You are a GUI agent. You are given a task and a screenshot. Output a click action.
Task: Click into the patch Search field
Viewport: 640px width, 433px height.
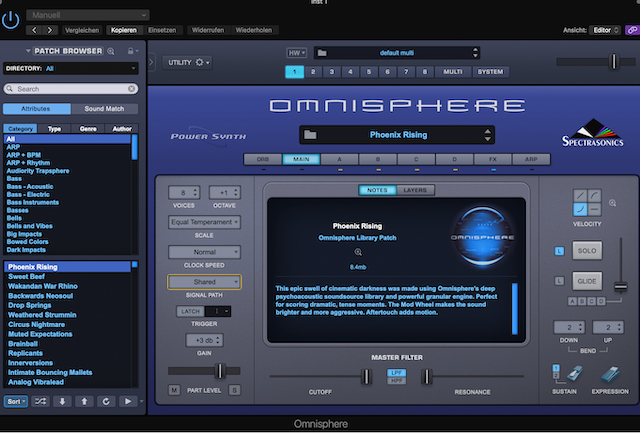[x=71, y=89]
